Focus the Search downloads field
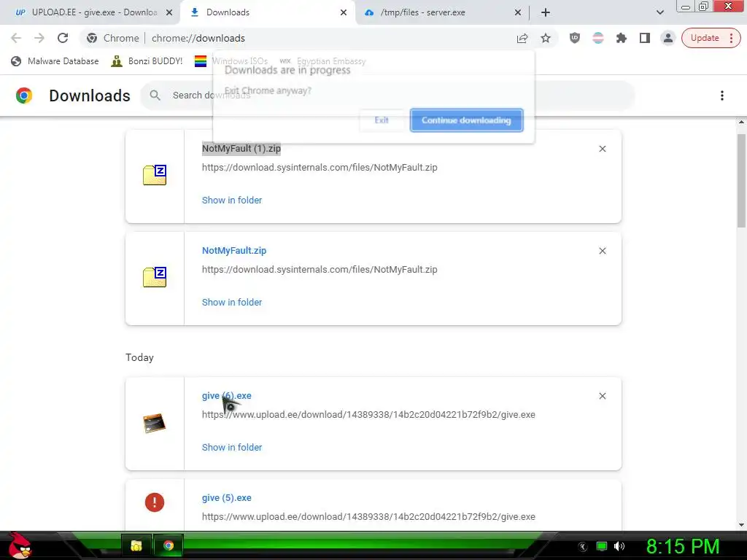747x560 pixels. [387, 96]
